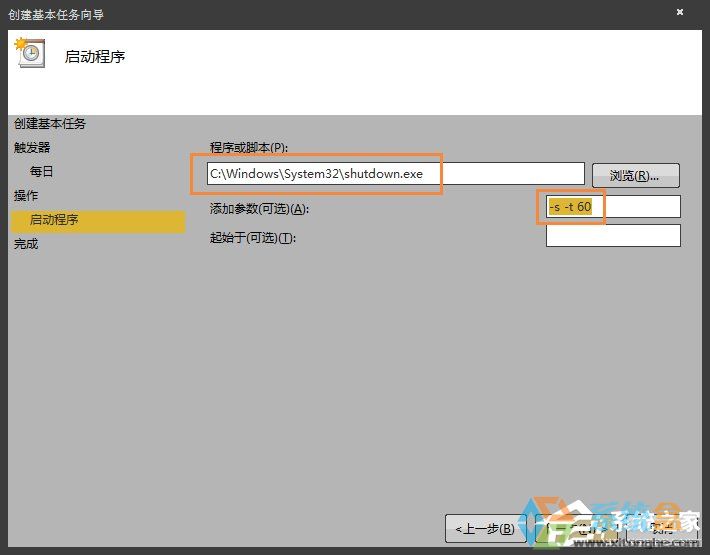Jump to 完成 step in the sidebar
Screen dimensions: 710x555
click(26, 244)
